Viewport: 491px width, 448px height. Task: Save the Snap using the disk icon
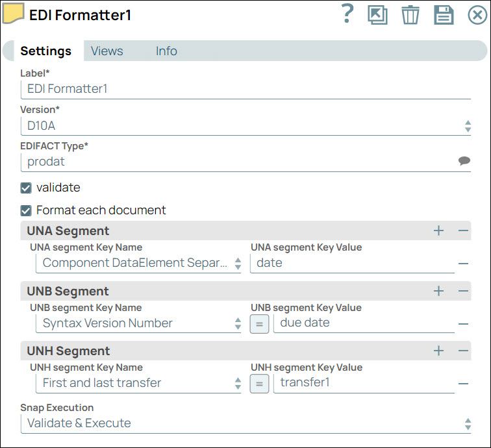point(444,14)
